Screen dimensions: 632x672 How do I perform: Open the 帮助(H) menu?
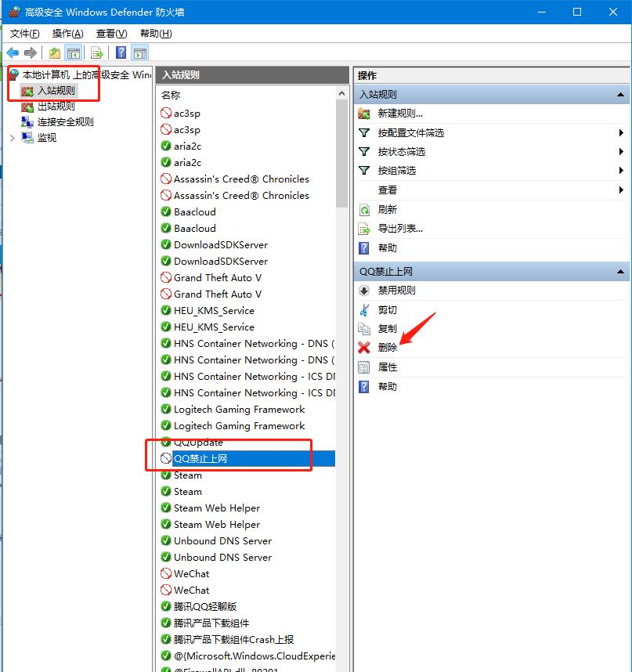(156, 34)
